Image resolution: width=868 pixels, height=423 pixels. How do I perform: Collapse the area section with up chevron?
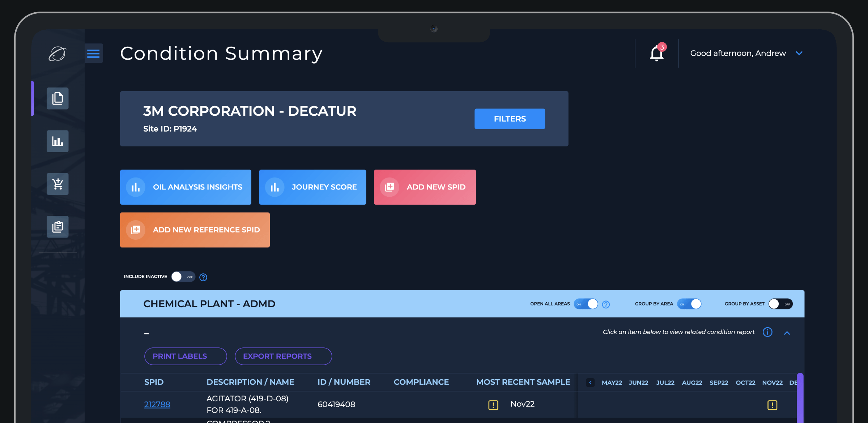coord(787,333)
